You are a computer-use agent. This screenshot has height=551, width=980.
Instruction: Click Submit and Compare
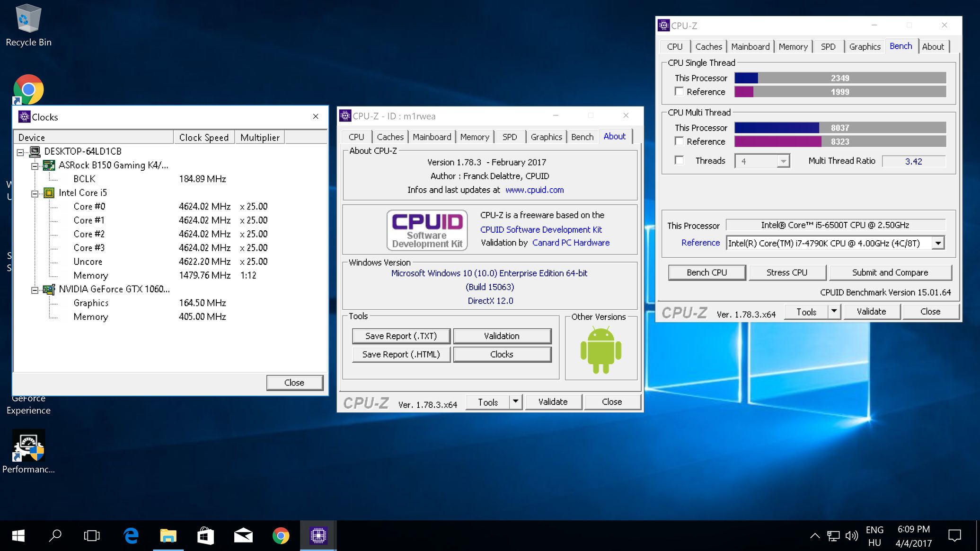[890, 272]
